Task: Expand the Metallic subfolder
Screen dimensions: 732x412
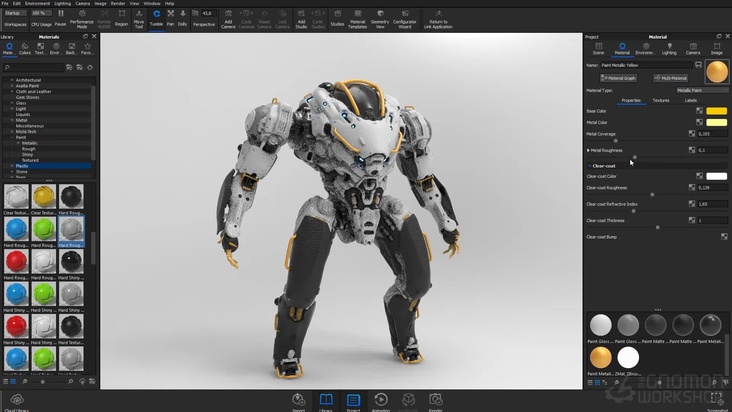Action: coord(18,143)
